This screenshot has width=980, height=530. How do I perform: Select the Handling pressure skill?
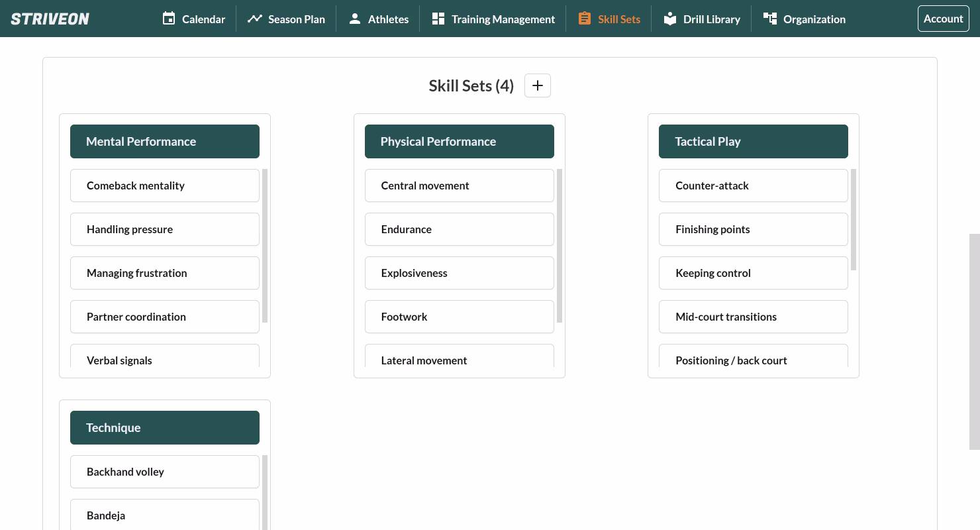[165, 229]
